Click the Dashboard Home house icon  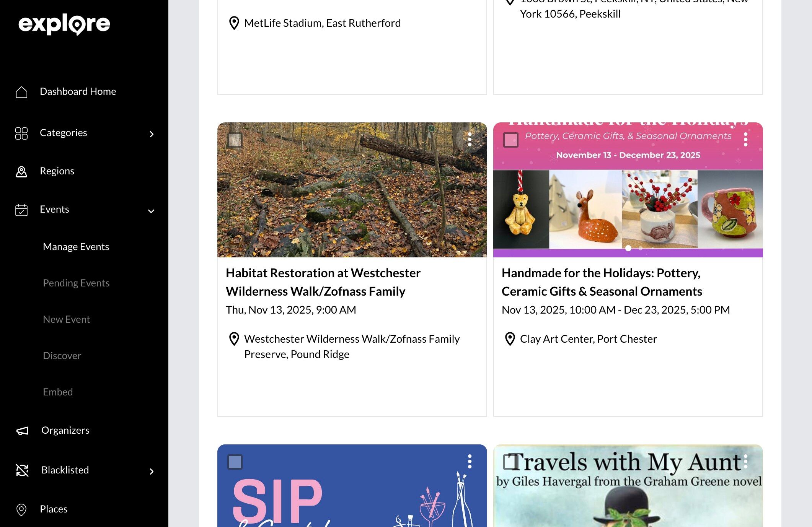(21, 92)
